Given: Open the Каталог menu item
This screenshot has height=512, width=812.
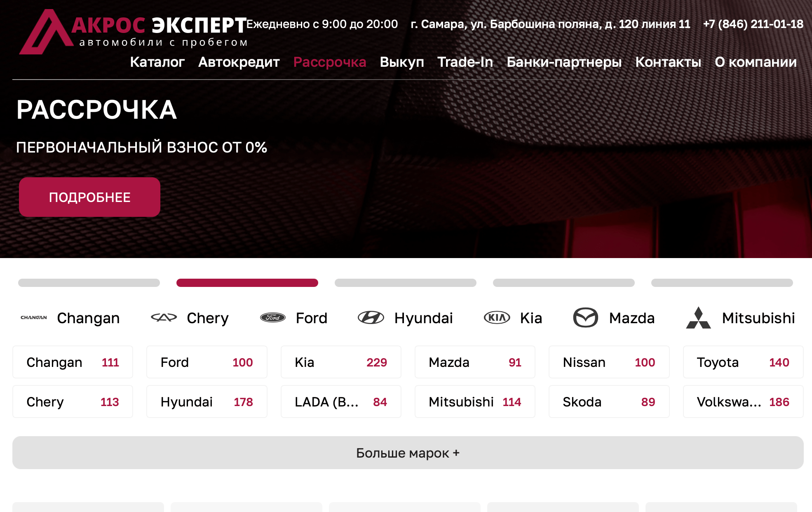Looking at the screenshot, I should (157, 62).
